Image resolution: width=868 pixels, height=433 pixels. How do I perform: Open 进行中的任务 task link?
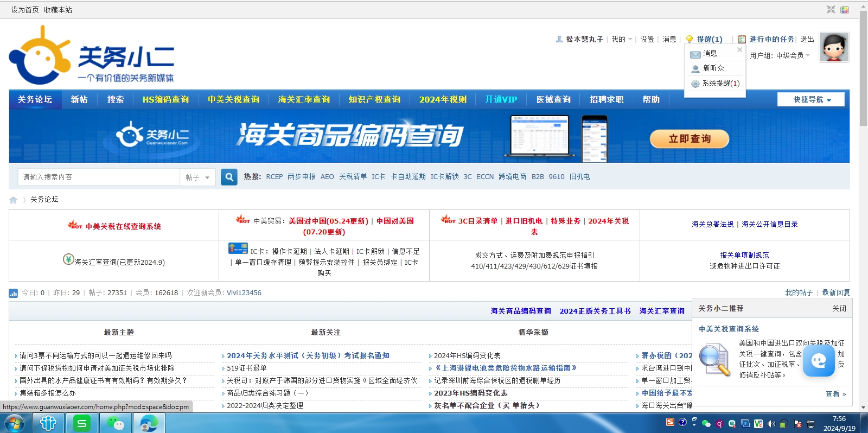click(x=771, y=39)
